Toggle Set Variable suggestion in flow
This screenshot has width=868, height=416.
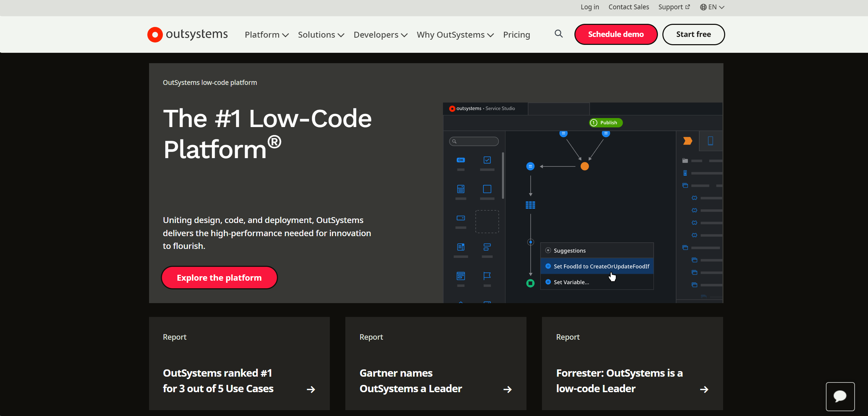pyautogui.click(x=571, y=282)
